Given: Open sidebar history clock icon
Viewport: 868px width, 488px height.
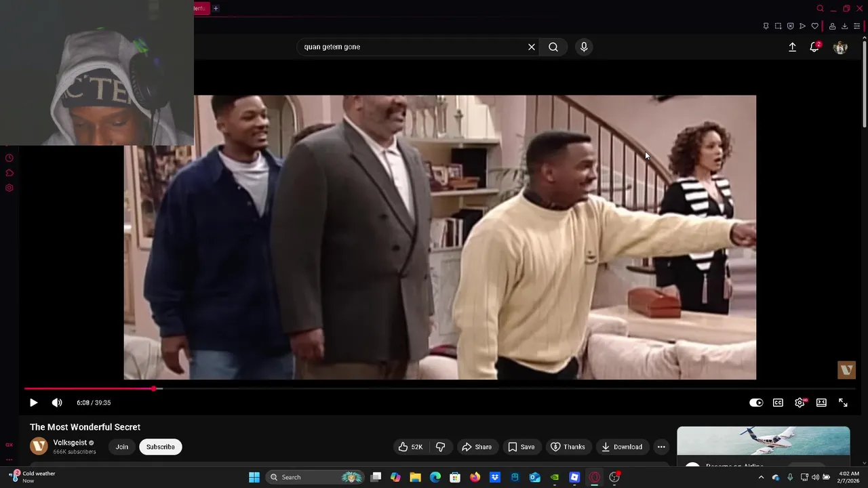Looking at the screenshot, I should click(9, 158).
